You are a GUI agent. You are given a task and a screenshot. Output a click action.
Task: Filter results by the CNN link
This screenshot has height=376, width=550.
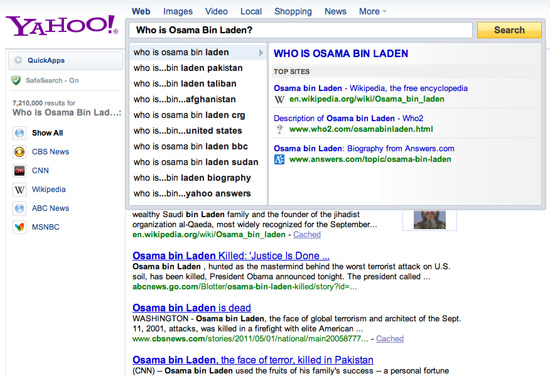(40, 171)
